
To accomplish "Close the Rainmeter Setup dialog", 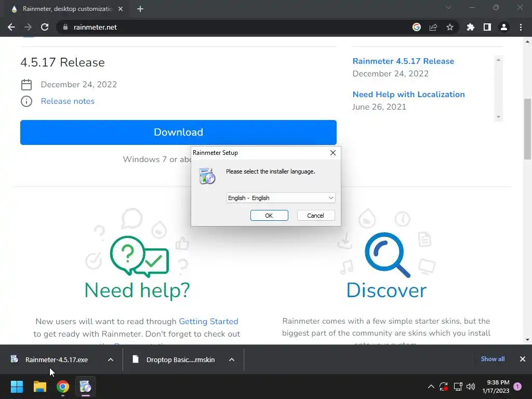I will coord(333,153).
